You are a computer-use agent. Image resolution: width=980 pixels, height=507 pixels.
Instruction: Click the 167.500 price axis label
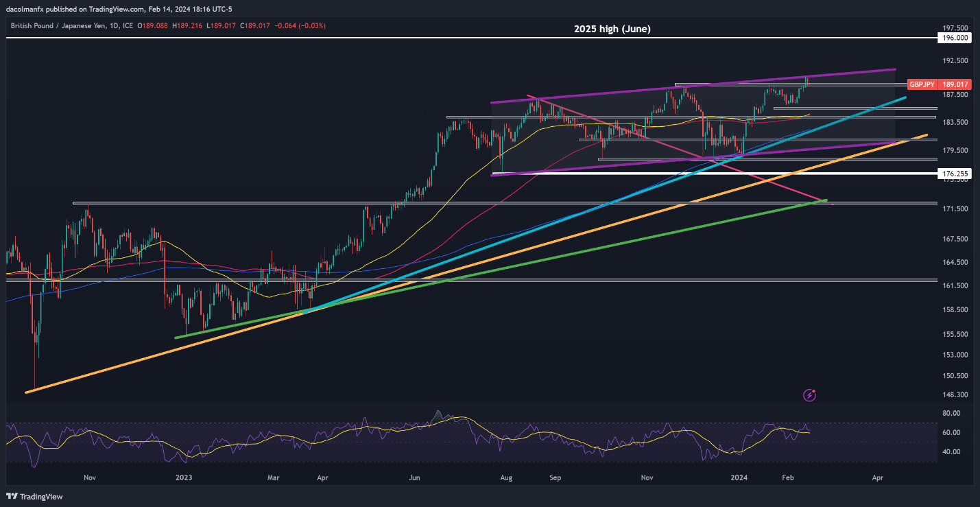[955, 239]
